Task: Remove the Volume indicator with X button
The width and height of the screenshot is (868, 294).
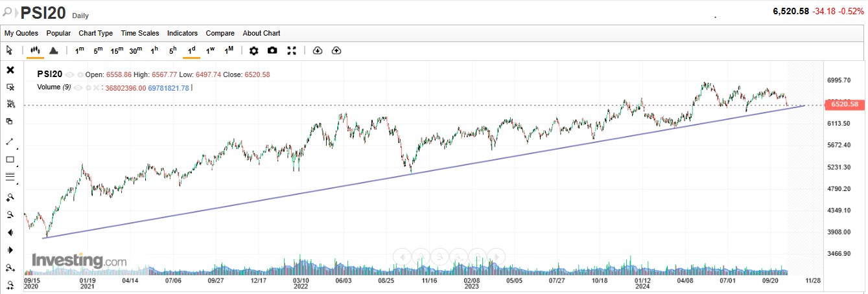Action: [95, 87]
